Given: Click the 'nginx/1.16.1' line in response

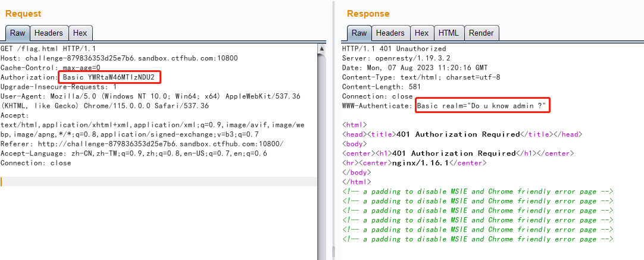Looking at the screenshot, I should tap(414, 162).
